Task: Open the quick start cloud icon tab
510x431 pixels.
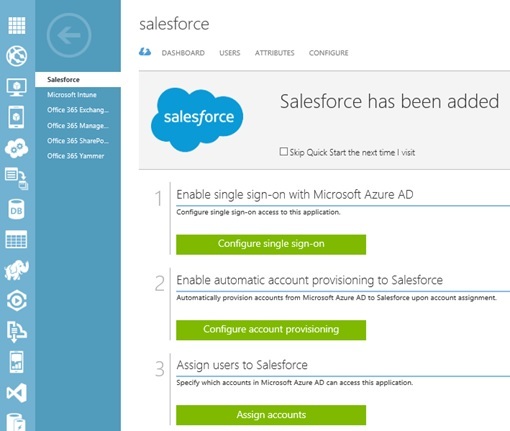Action: 145,52
